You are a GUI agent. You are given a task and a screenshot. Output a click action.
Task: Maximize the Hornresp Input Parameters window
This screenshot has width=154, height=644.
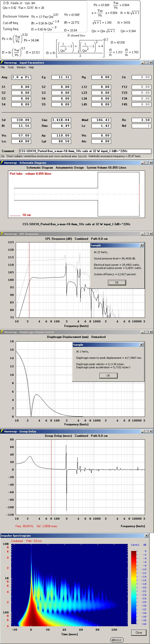pyautogui.click(x=146, y=63)
